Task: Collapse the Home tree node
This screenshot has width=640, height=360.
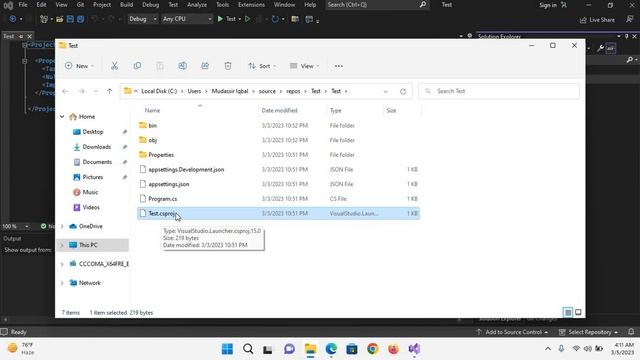Action: (62, 117)
